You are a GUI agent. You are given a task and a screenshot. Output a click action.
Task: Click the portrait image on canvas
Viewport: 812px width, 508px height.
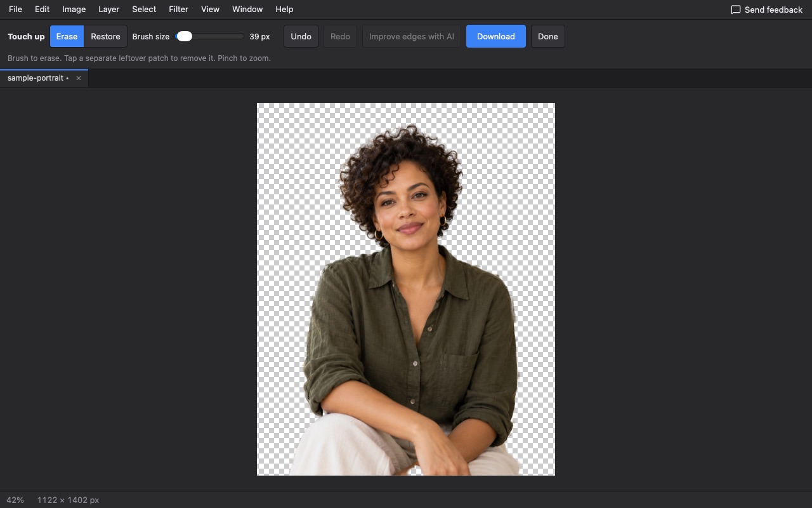coord(406,289)
